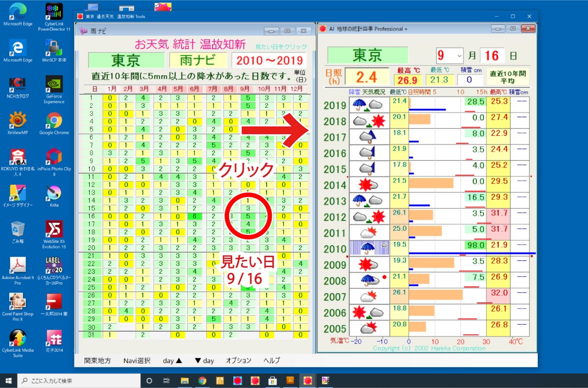Open the 関東地方 region menu

(x=97, y=361)
